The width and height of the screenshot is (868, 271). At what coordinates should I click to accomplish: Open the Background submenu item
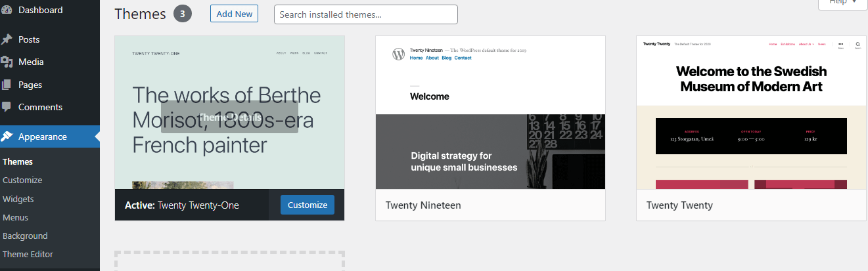tap(25, 236)
